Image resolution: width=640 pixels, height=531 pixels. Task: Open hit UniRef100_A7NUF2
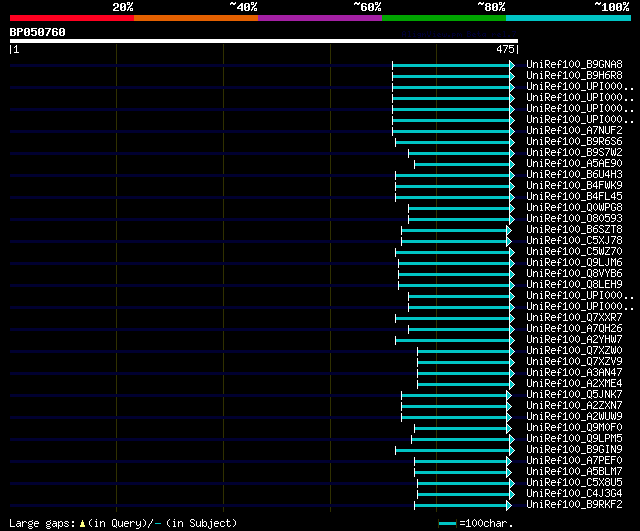tap(574, 131)
